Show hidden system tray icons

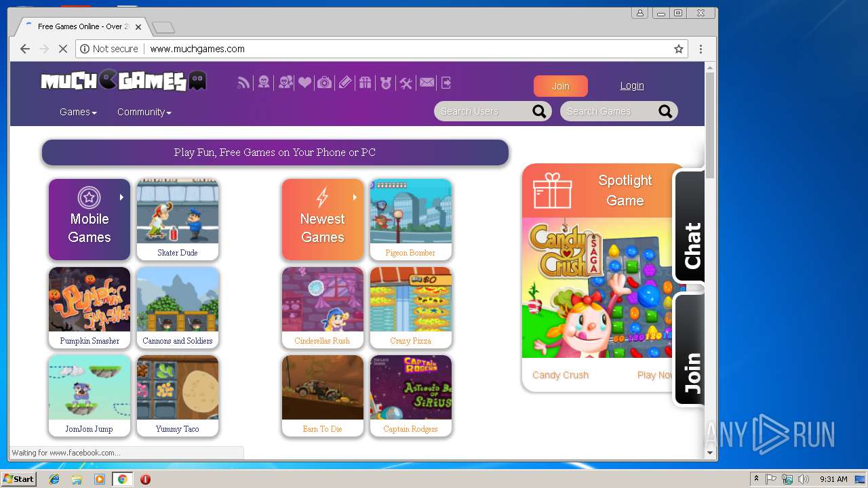756,479
